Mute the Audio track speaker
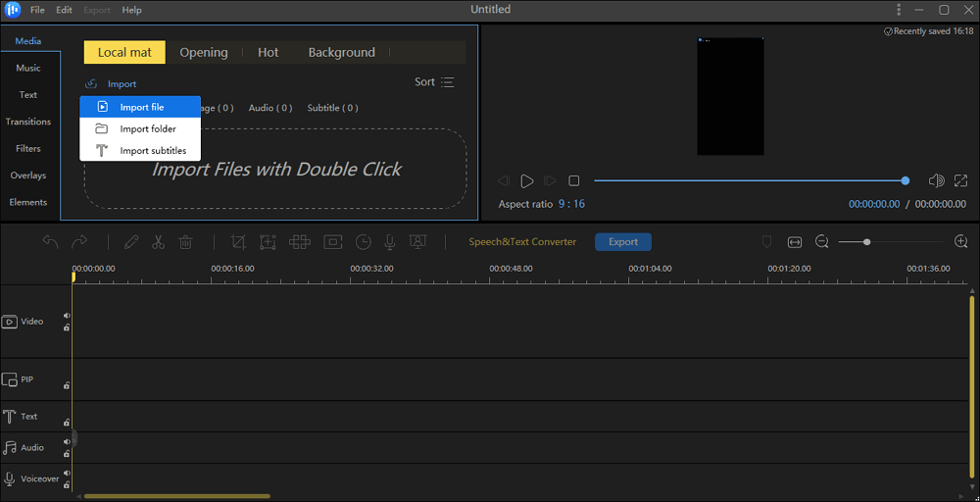This screenshot has height=502, width=980. (67, 442)
